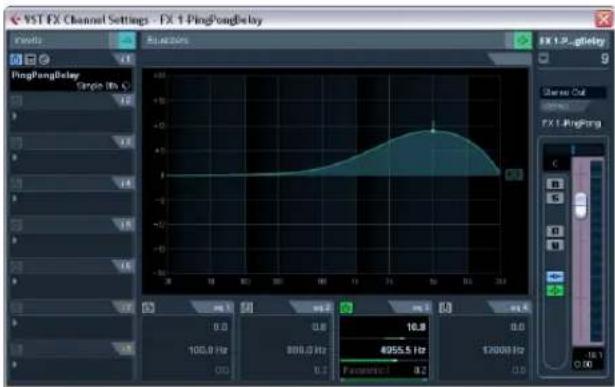The image size is (615, 387).
Task: Select the i6 insert slot tab
Action: click(125, 266)
